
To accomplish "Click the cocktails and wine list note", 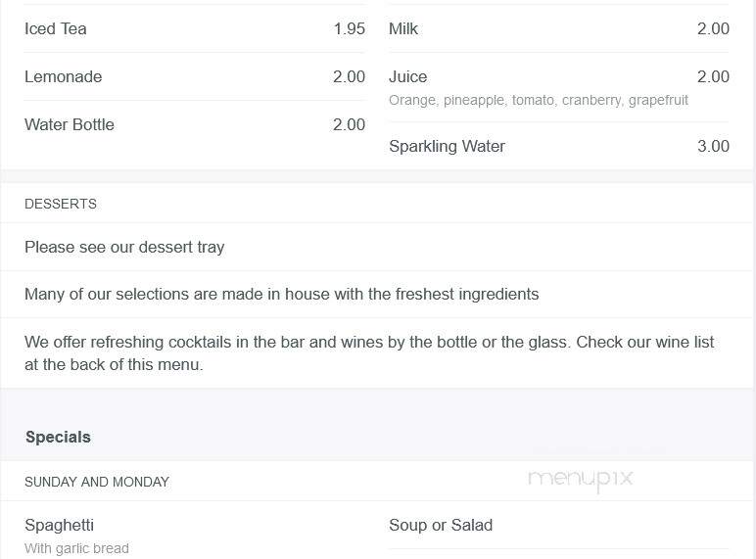I will (x=369, y=353).
